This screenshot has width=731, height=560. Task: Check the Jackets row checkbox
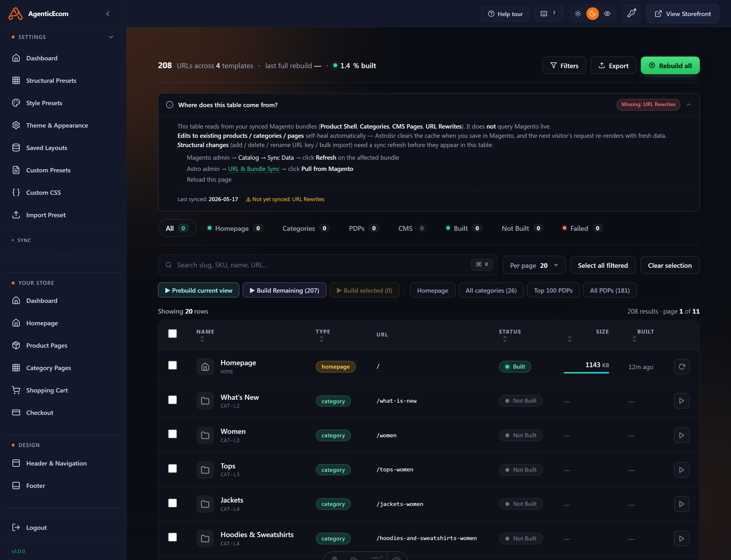pyautogui.click(x=173, y=503)
